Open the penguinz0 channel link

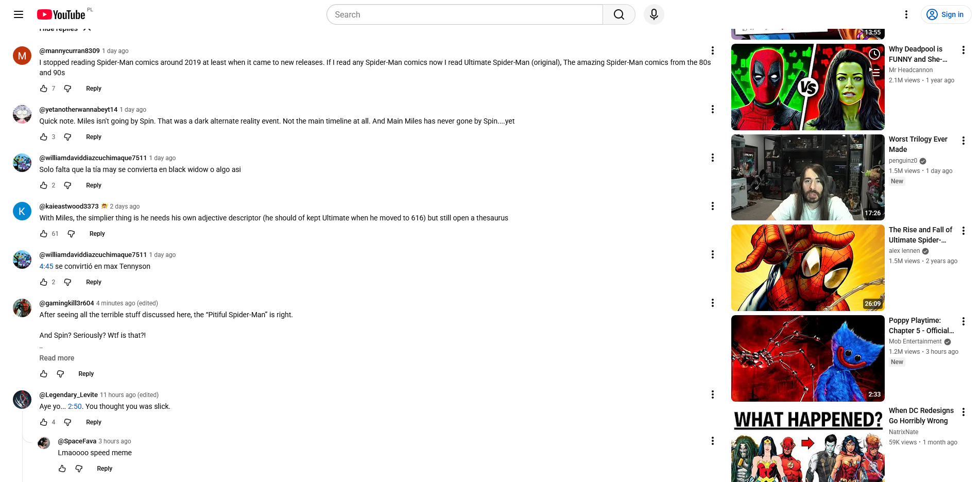click(x=903, y=161)
